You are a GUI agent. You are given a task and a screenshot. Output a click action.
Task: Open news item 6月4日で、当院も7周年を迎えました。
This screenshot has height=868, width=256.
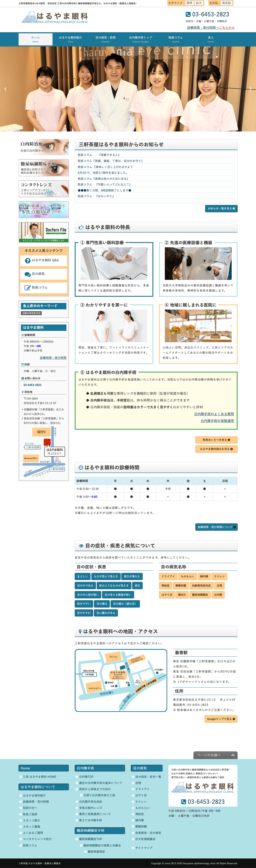103,173
